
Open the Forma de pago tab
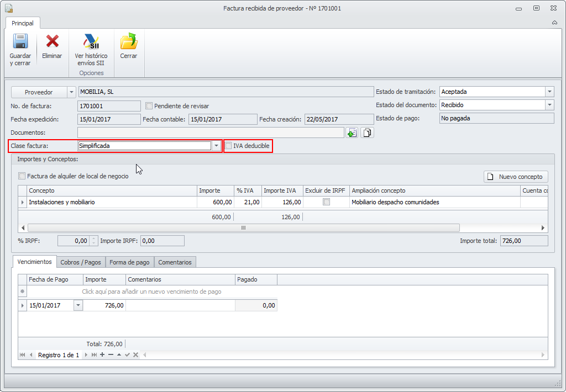click(129, 262)
